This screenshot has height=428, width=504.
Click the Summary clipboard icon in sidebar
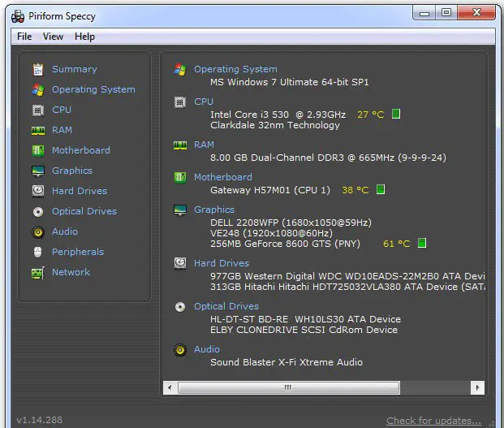coord(38,70)
